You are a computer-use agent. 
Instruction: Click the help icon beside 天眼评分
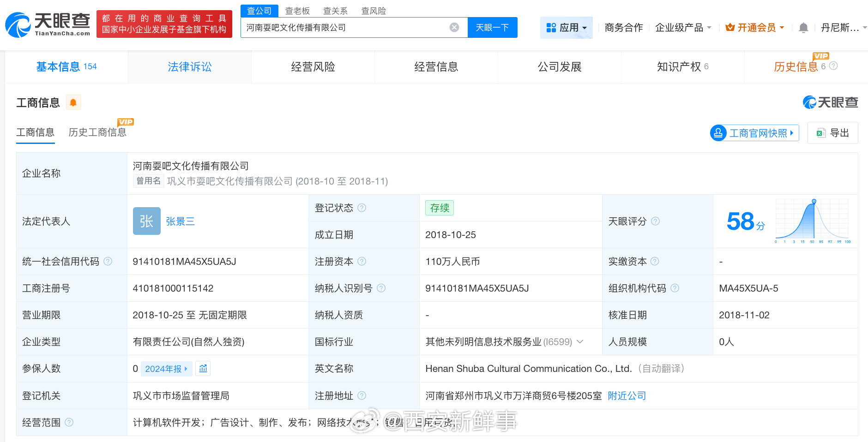click(656, 221)
